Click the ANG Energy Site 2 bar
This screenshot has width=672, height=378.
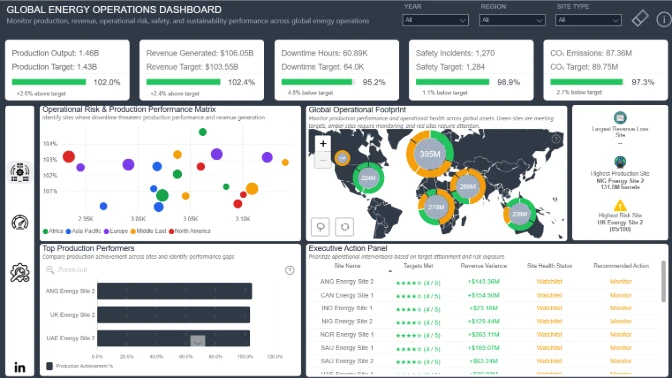pos(174,291)
